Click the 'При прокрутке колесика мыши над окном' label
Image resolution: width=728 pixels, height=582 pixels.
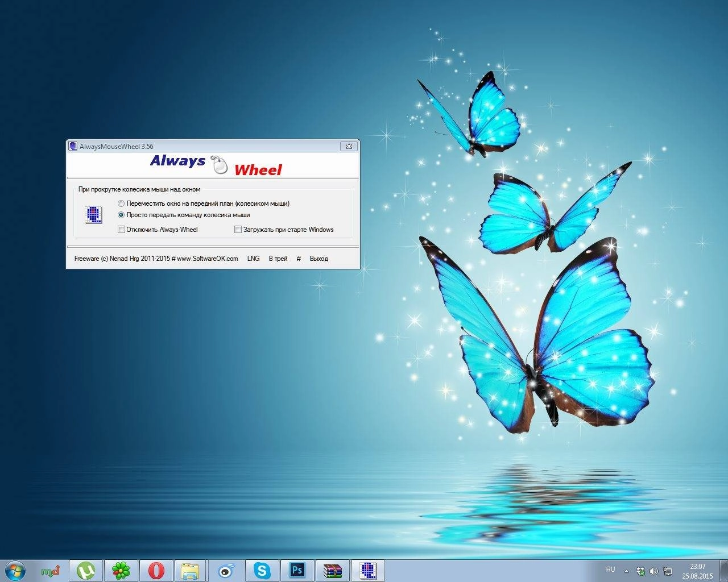pos(139,189)
